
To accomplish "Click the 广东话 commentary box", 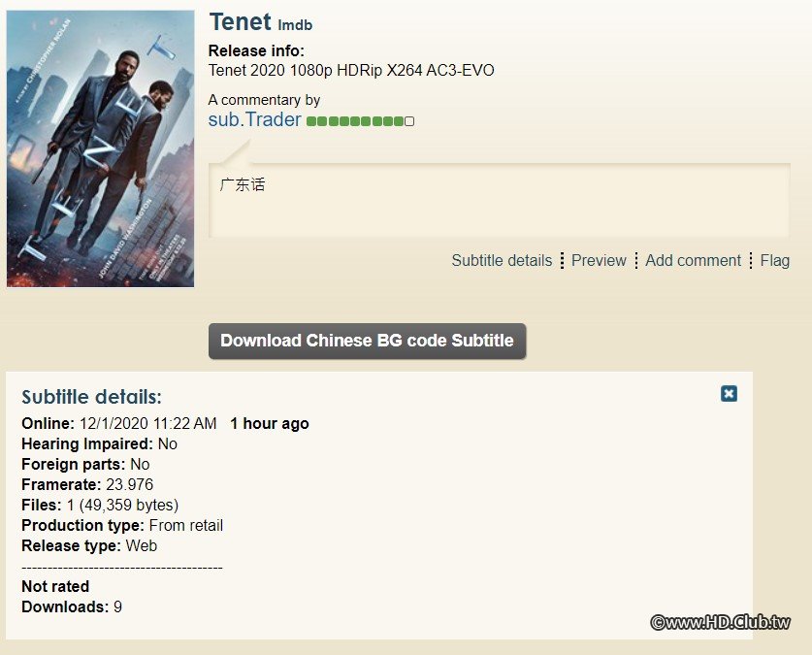I will (499, 201).
